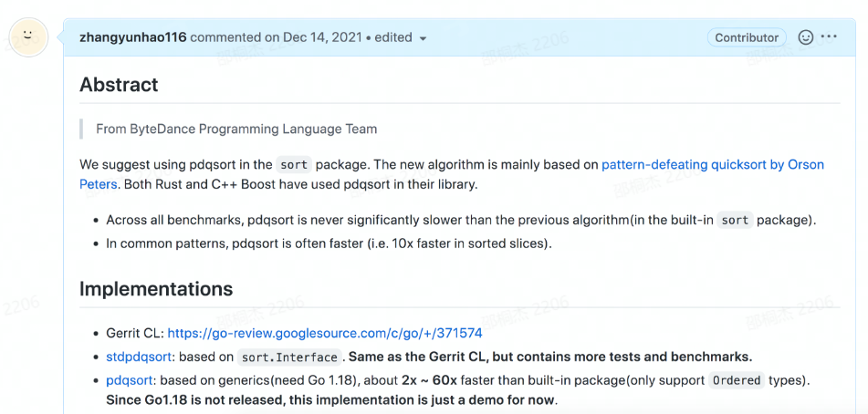This screenshot has height=414, width=868.
Task: Click the 'Peters' continuation of the link
Action: (99, 184)
